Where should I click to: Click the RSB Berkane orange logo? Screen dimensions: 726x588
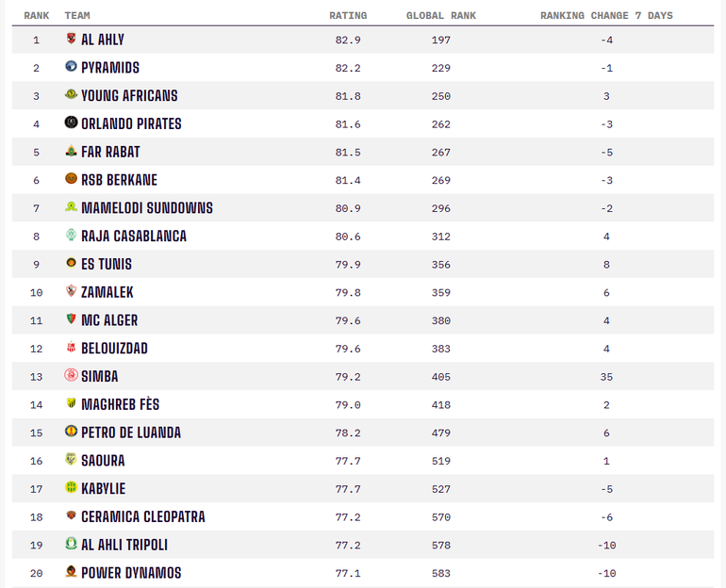pyautogui.click(x=71, y=179)
